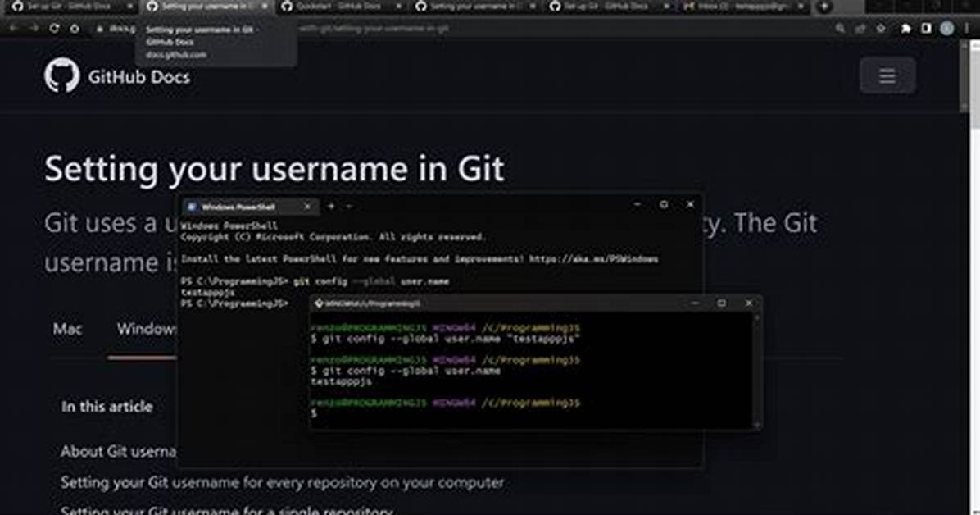The image size is (980, 515).
Task: Open 'About Git usernames' article link
Action: coord(119,451)
